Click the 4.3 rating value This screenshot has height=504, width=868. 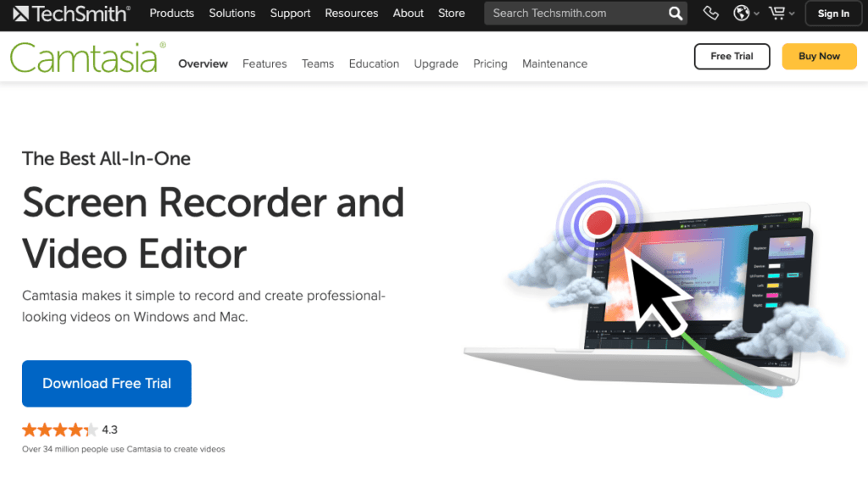[x=109, y=429]
